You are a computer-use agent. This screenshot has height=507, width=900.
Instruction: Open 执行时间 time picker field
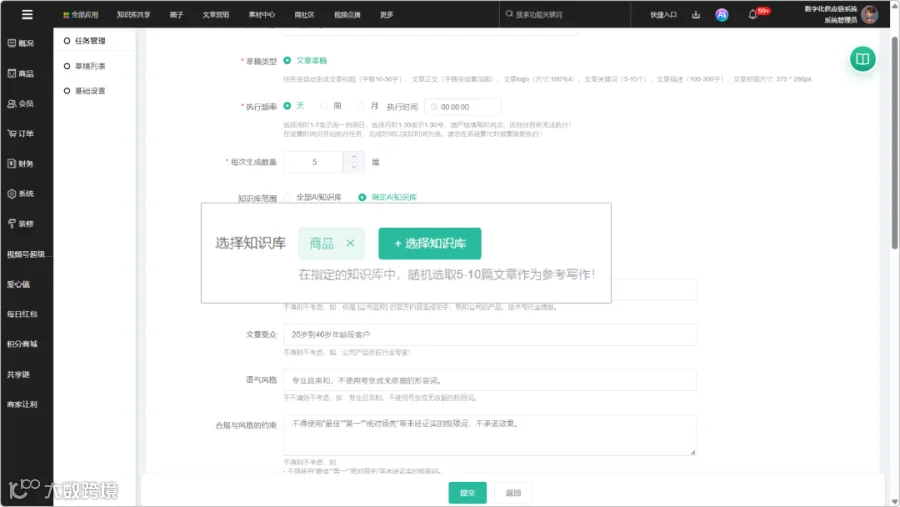point(463,107)
